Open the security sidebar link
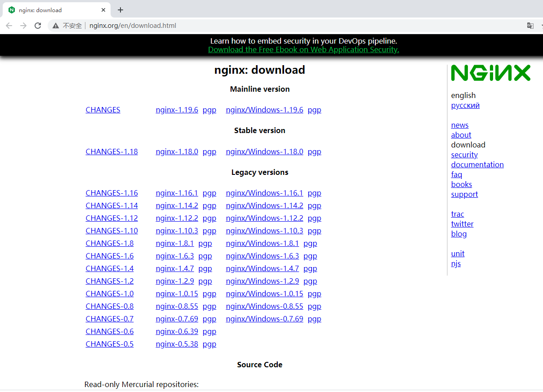The image size is (543, 392). (464, 155)
